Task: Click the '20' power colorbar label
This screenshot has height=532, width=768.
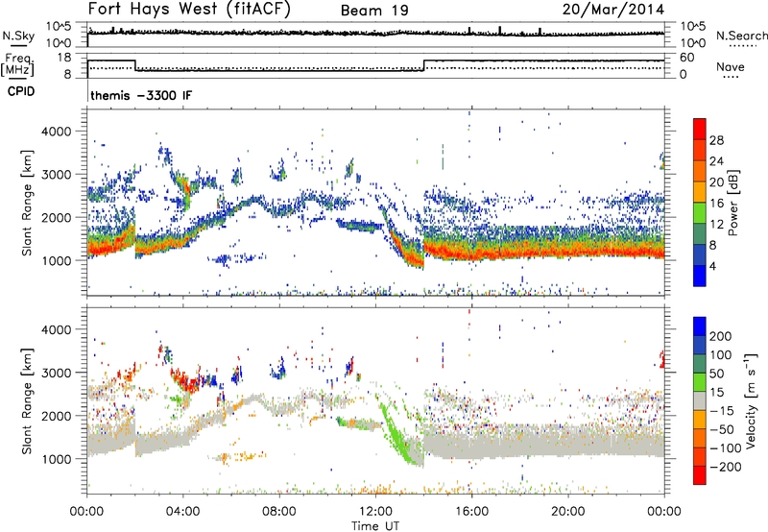Action: click(x=716, y=182)
